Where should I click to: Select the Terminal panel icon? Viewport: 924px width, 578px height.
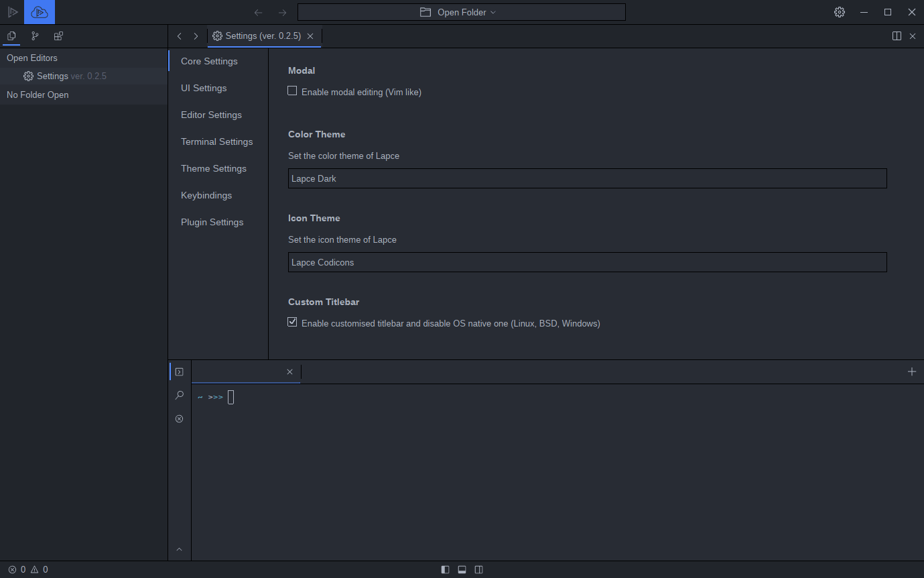click(x=179, y=371)
